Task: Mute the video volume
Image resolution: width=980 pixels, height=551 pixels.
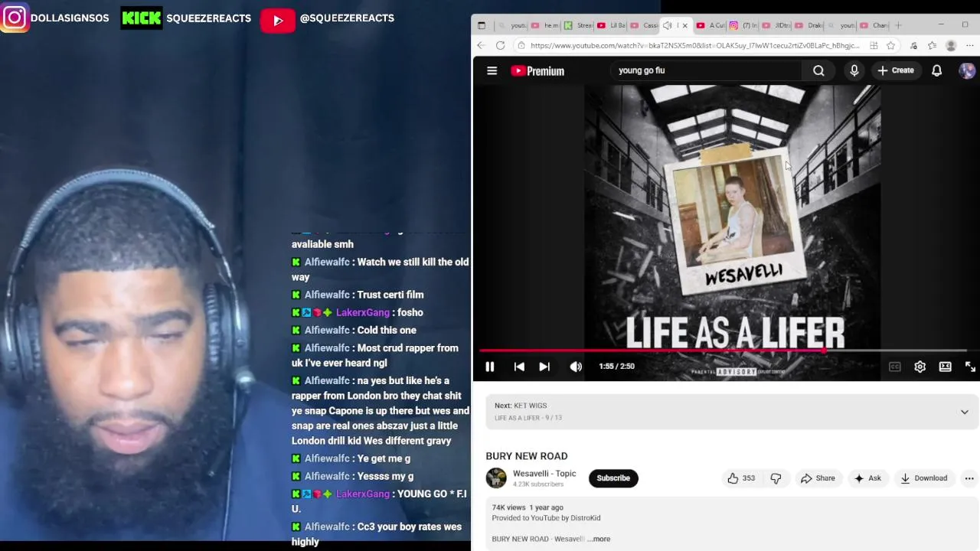Action: point(576,367)
